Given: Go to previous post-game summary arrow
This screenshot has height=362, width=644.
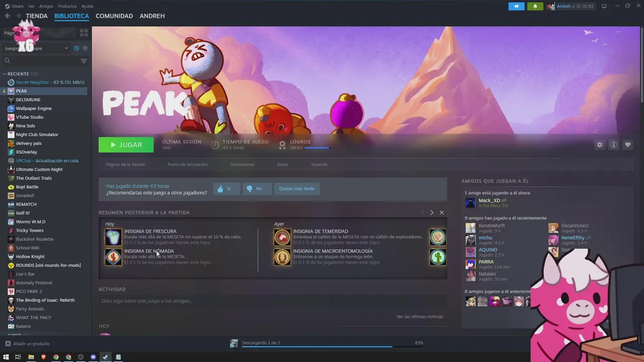Looking at the screenshot, I should 422,213.
